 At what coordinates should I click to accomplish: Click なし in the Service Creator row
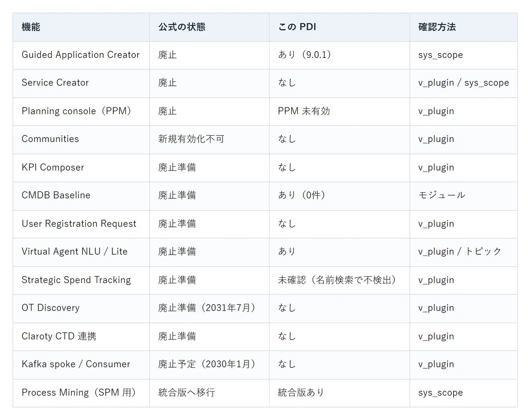point(287,83)
